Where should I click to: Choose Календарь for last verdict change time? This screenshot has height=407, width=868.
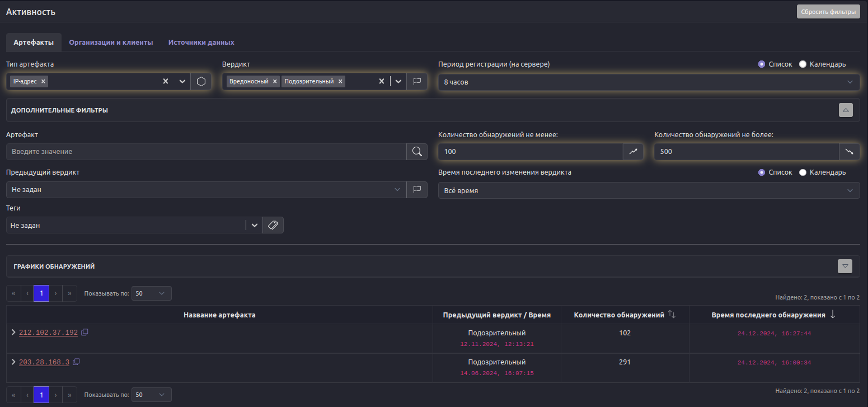803,172
